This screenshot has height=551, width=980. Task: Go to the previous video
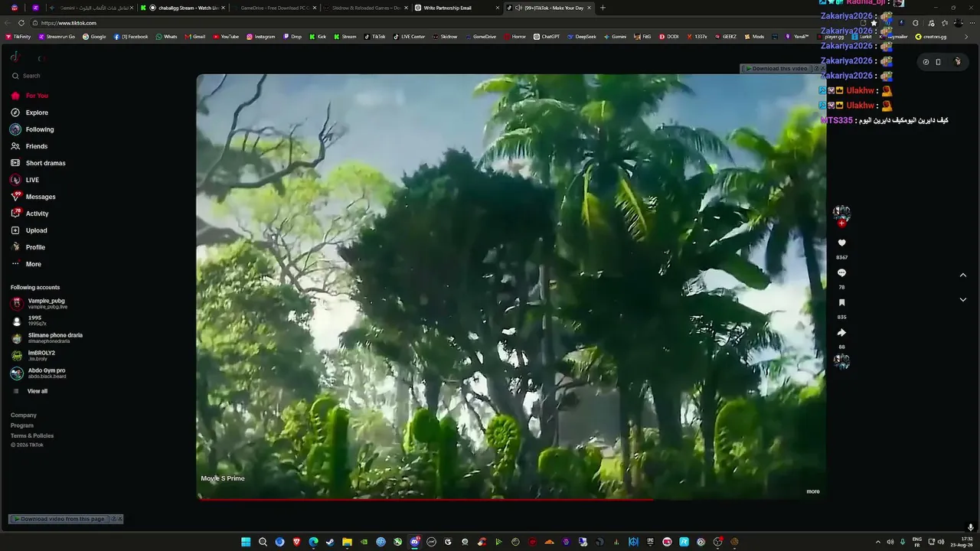963,275
